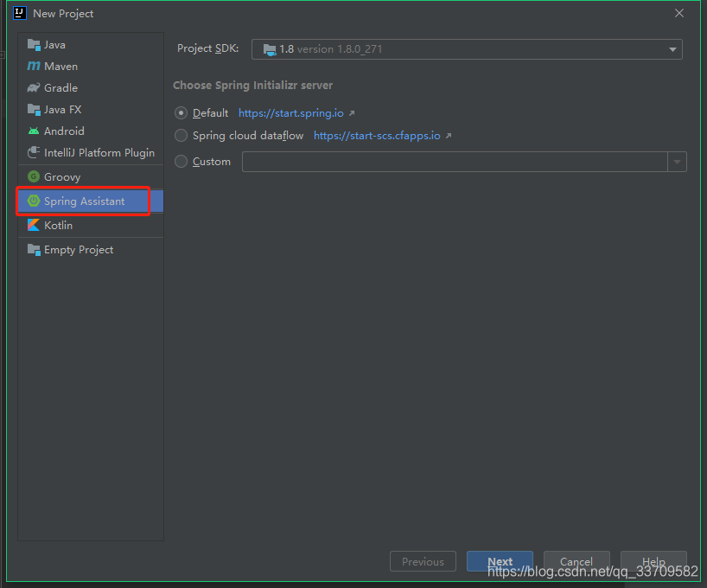Open the https://start-scs.cfapps.io link
The image size is (707, 588).
click(377, 136)
